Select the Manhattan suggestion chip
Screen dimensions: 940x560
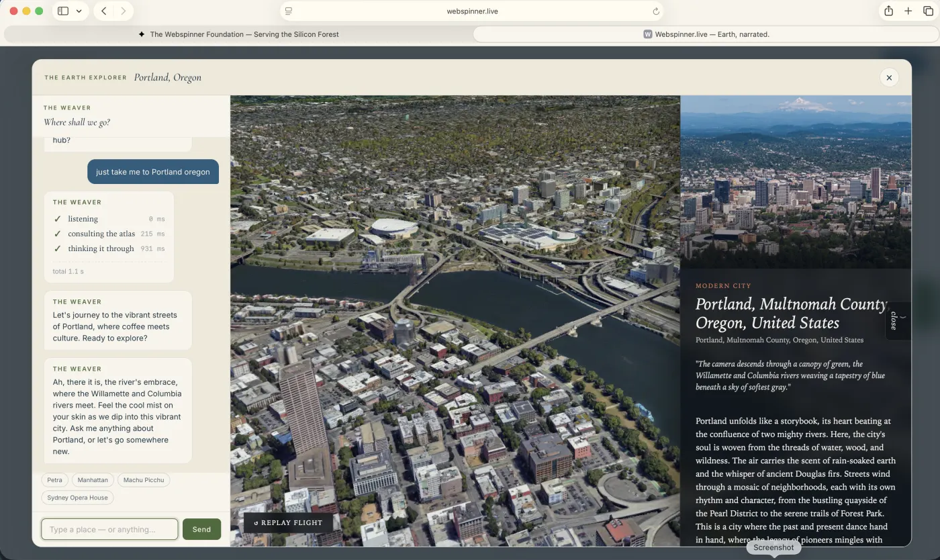click(93, 480)
